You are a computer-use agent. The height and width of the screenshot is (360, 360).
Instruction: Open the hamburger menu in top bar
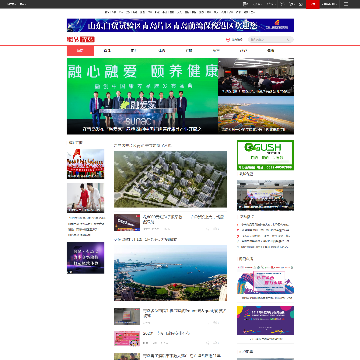click(x=346, y=4)
